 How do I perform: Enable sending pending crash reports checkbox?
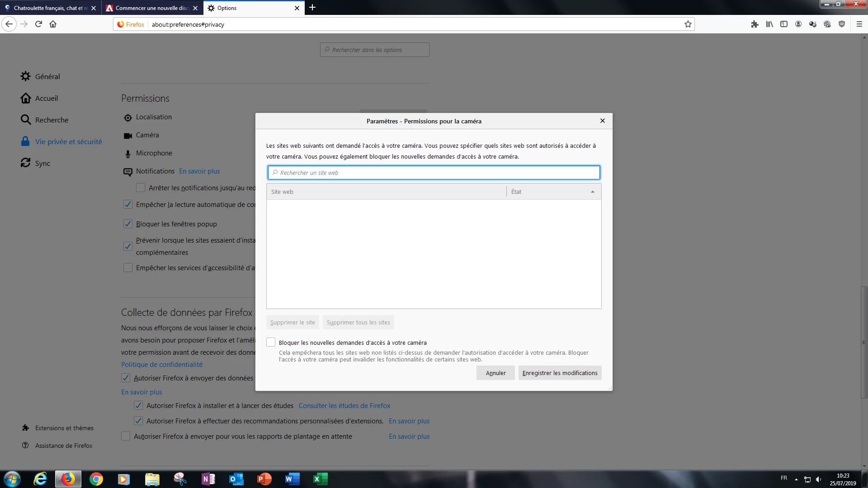tap(126, 436)
